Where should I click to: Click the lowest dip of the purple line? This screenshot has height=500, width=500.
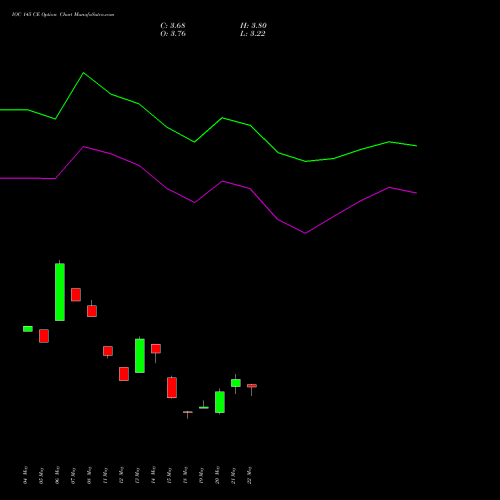point(305,233)
